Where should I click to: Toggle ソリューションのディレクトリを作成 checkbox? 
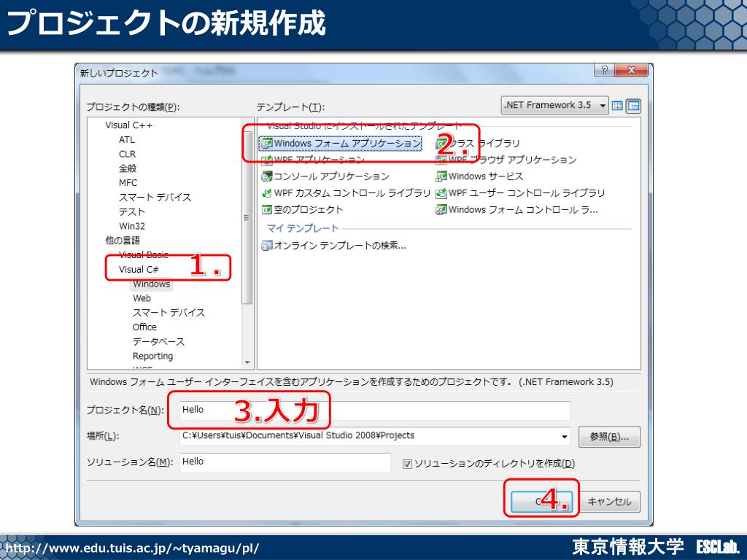(407, 464)
